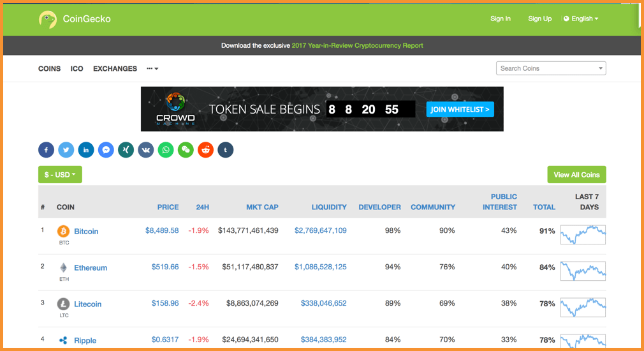Open the COINS menu item
The height and width of the screenshot is (351, 644).
coord(49,69)
